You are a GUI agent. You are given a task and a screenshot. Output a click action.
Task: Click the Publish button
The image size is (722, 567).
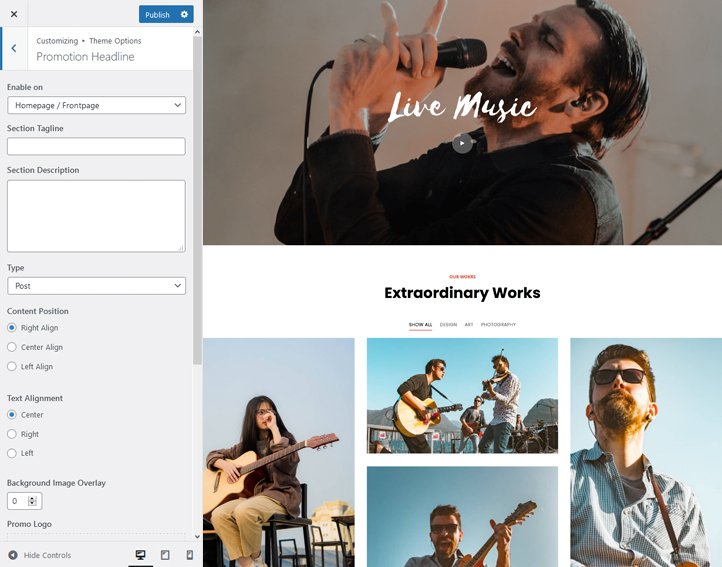coord(157,15)
